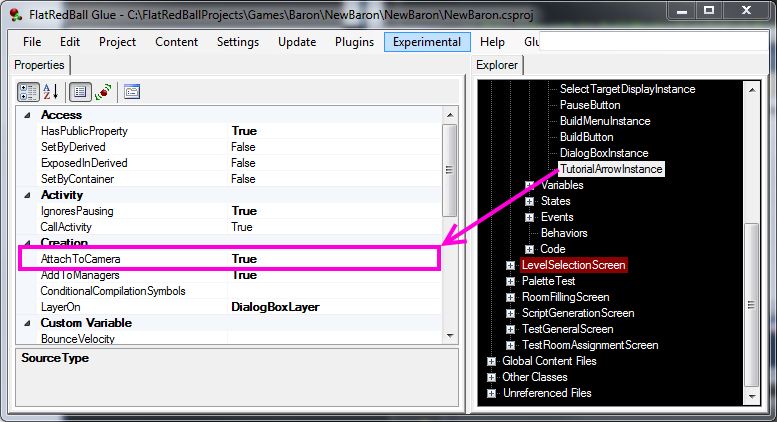Select DialogBoxInstance in the tree
Image resolution: width=777 pixels, height=422 pixels.
(x=603, y=153)
